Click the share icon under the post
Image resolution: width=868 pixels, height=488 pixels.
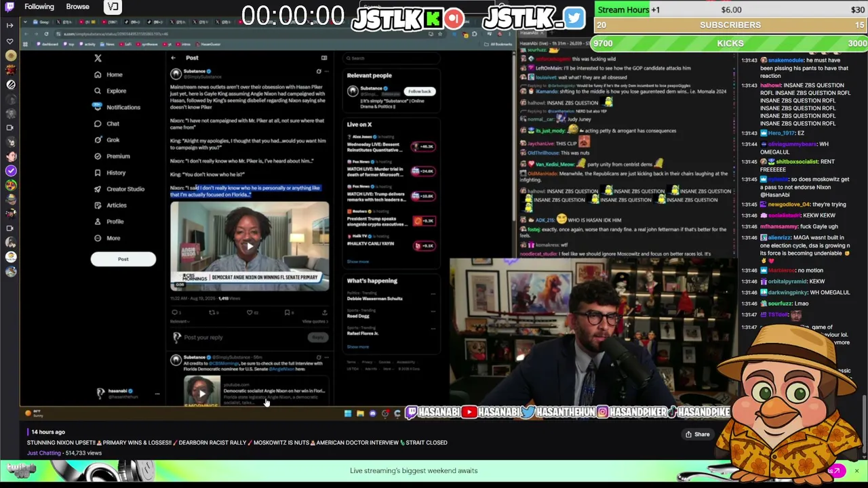[325, 312]
